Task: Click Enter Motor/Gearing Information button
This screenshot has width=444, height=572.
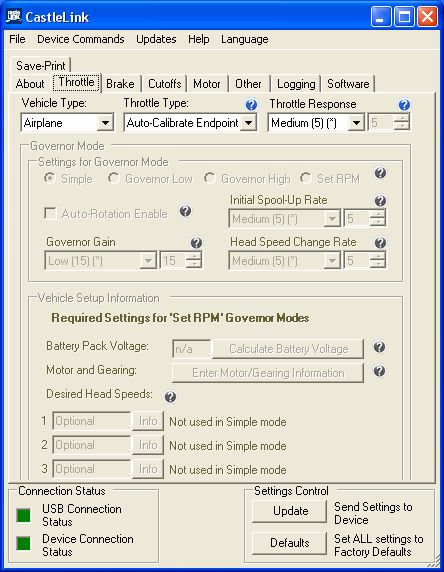Action: [268, 373]
